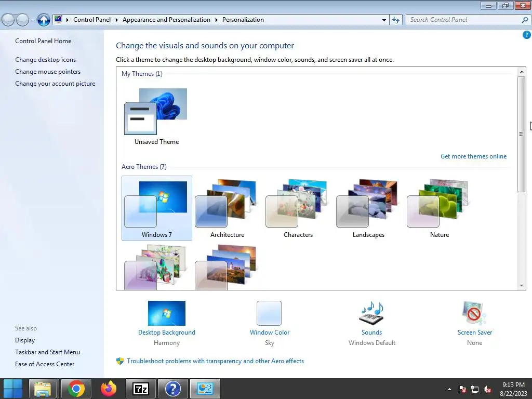The height and width of the screenshot is (399, 532).
Task: Open the recent pages dropdown arrow
Action: (33, 20)
